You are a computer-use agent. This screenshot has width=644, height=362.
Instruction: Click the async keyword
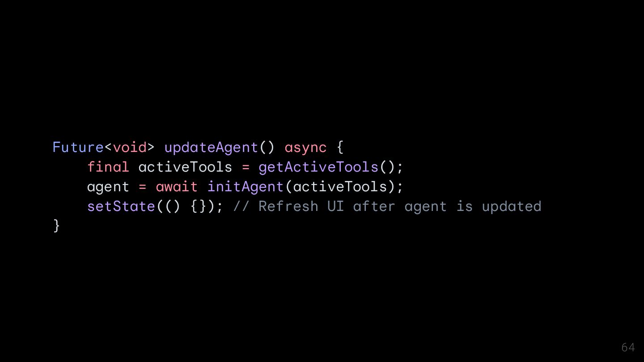click(x=305, y=148)
